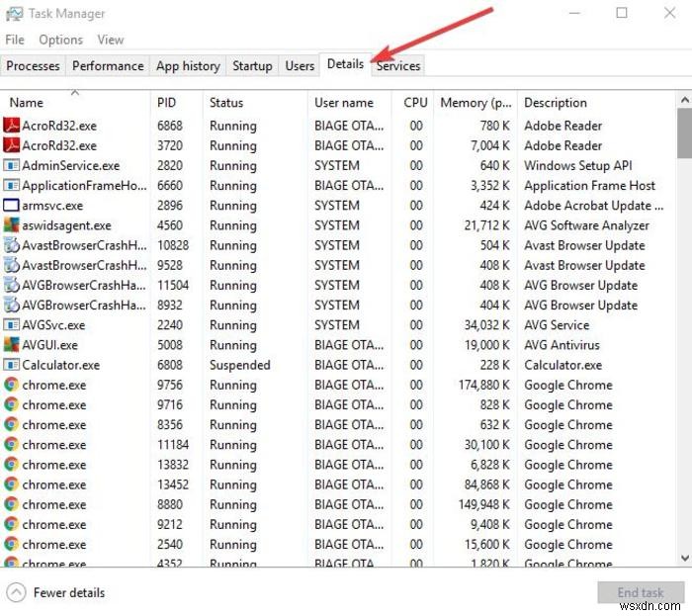The width and height of the screenshot is (692, 616).
Task: Select the Application Frame Host description
Action: pos(589,186)
